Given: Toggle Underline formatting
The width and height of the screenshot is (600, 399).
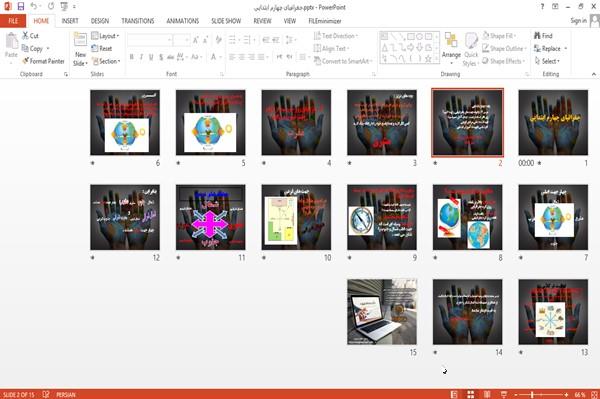Looking at the screenshot, I should (x=151, y=57).
